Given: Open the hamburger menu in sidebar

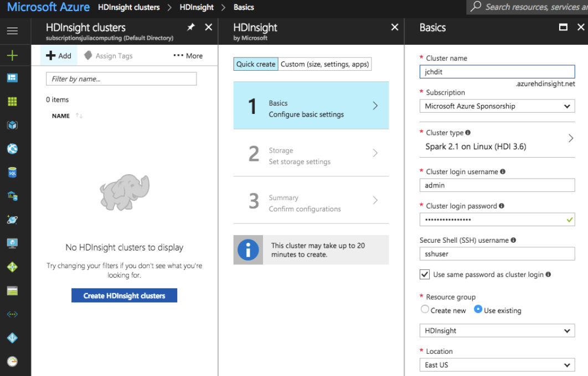Looking at the screenshot, I should pos(12,31).
